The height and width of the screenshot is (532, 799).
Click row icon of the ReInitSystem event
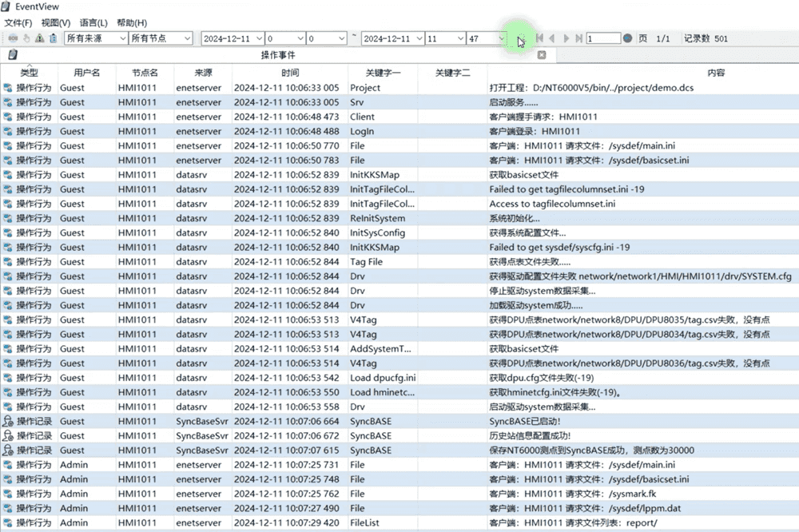click(8, 218)
